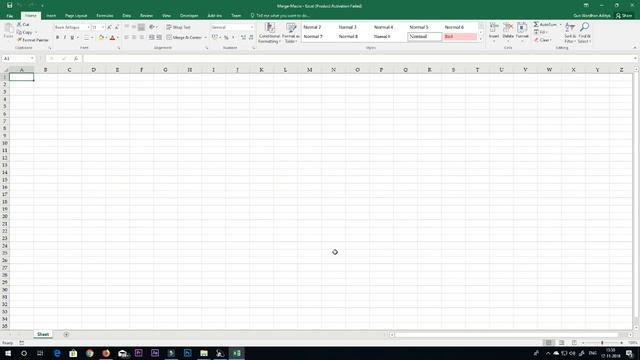
Task: Select Normal view button in status bar
Action: click(549, 342)
